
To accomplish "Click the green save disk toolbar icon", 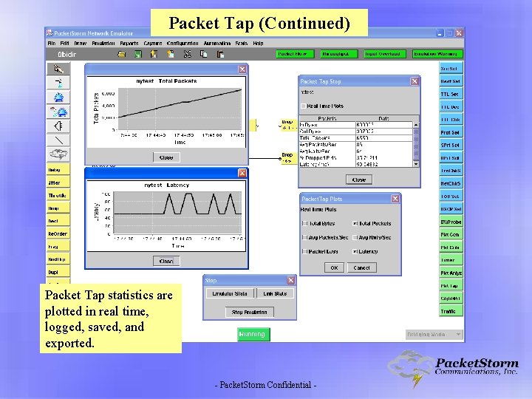I will pyautogui.click(x=138, y=54).
